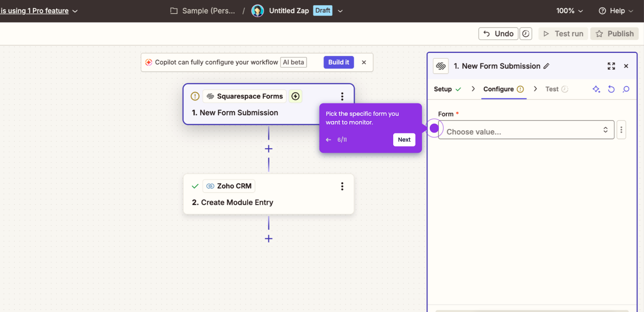Screen dimensions: 644x312
Task: Select the '1. New Form Submission' step text
Action: (235, 112)
